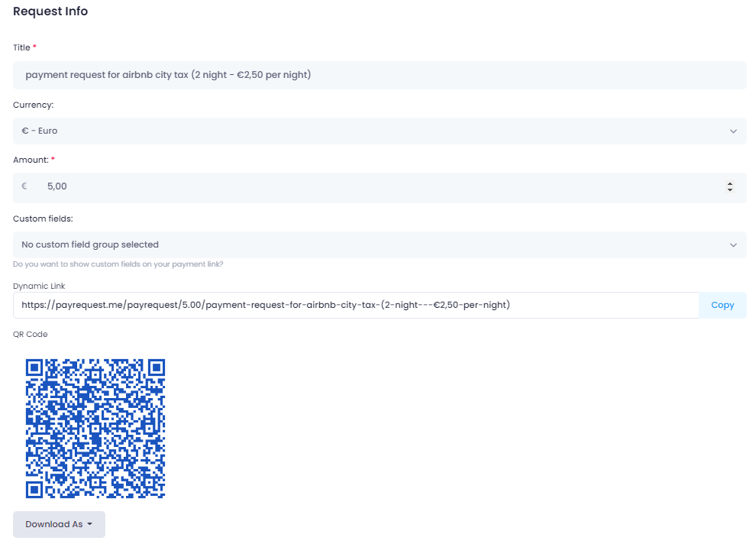Click the Title field label

21,47
